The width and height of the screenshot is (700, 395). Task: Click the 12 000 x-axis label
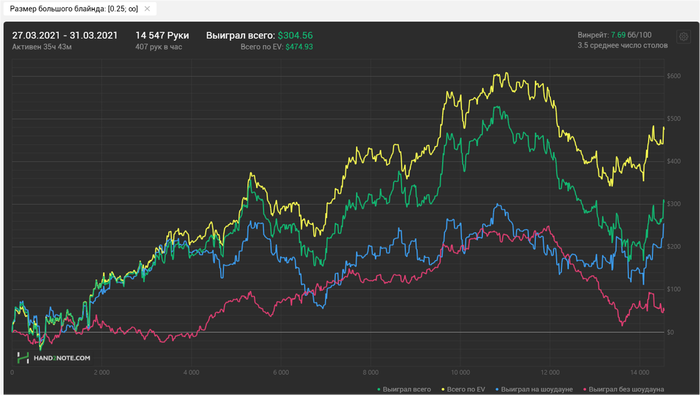[550, 372]
